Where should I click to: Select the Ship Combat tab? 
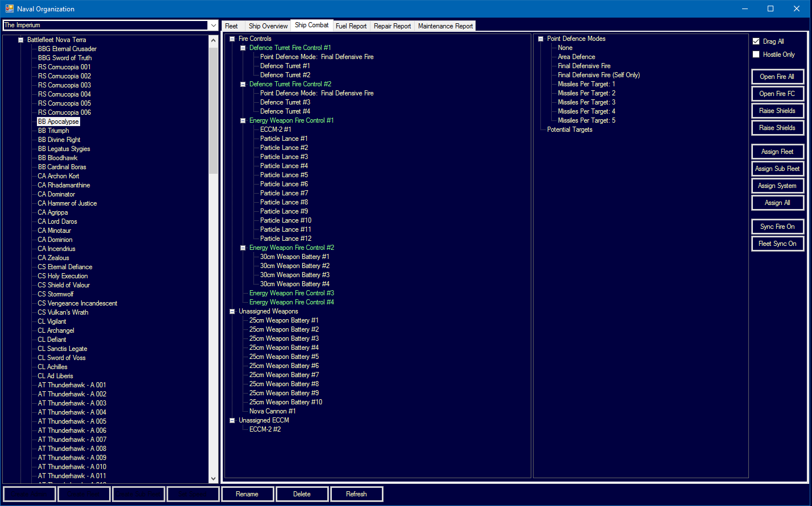tap(312, 25)
